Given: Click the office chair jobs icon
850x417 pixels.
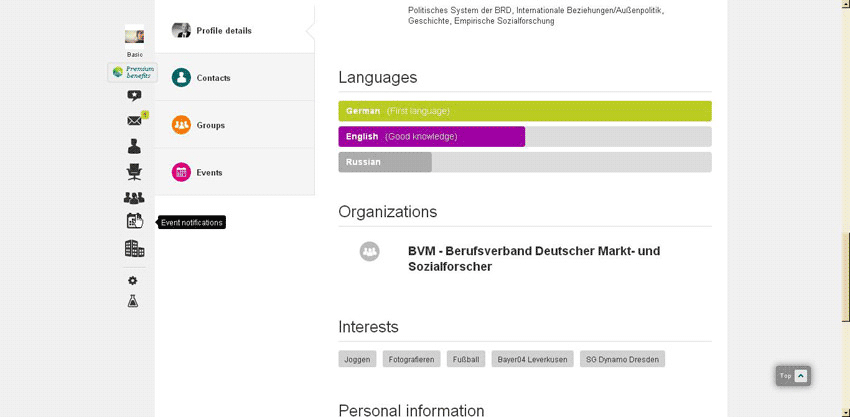Looking at the screenshot, I should point(134,171).
